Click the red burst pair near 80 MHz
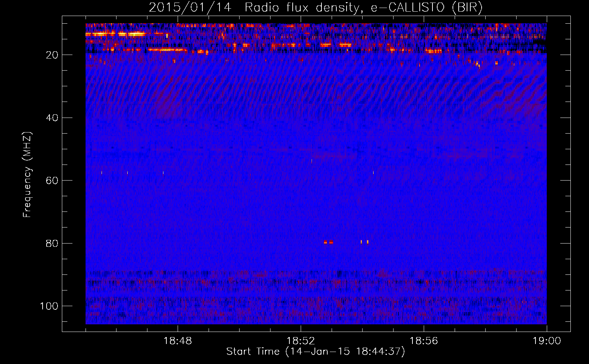 click(328, 242)
